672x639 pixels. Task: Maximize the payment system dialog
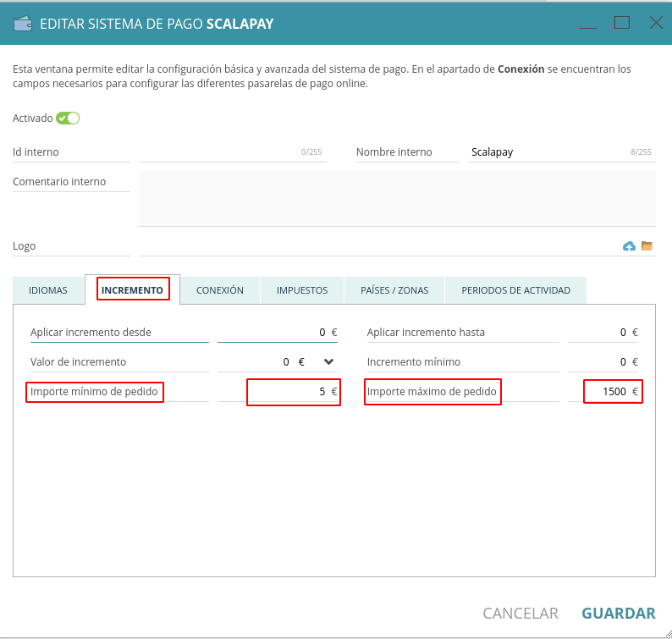(x=622, y=23)
